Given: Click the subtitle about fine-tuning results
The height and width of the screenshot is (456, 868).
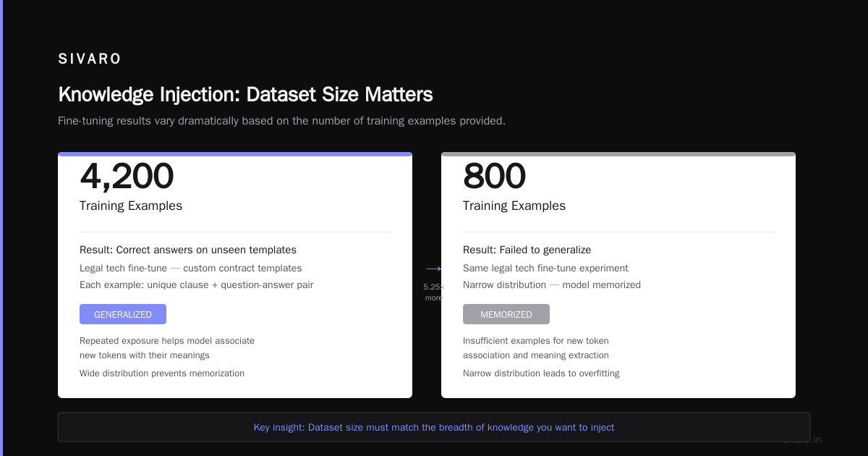Looking at the screenshot, I should pos(281,121).
